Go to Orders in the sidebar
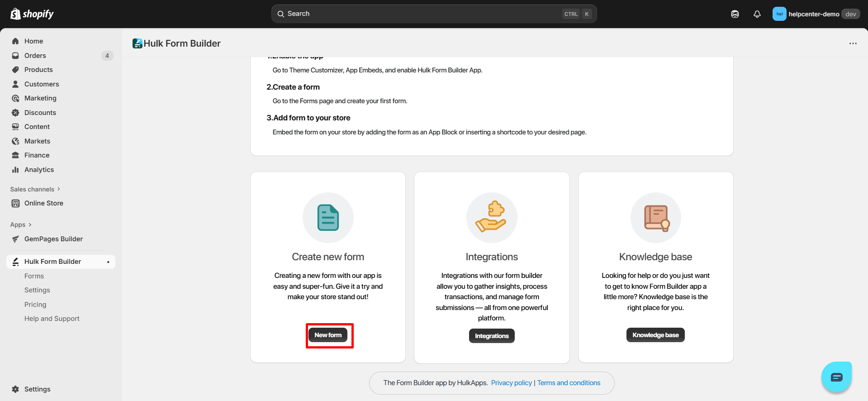 click(x=35, y=56)
